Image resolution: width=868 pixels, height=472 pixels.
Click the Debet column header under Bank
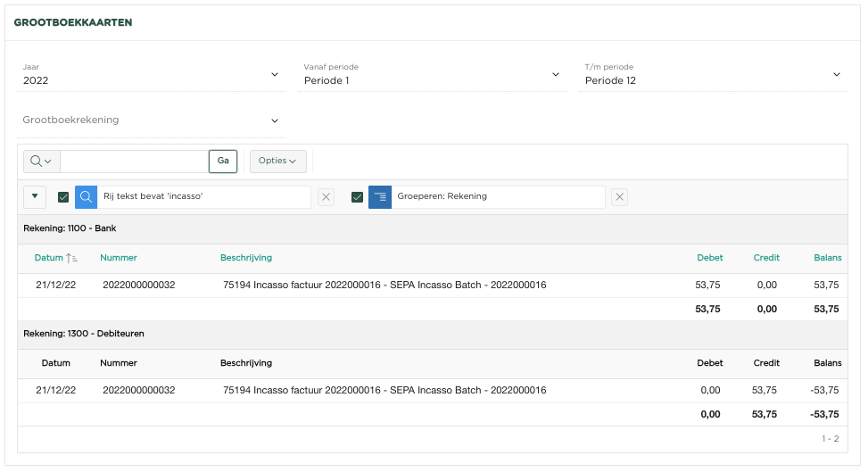pos(709,258)
